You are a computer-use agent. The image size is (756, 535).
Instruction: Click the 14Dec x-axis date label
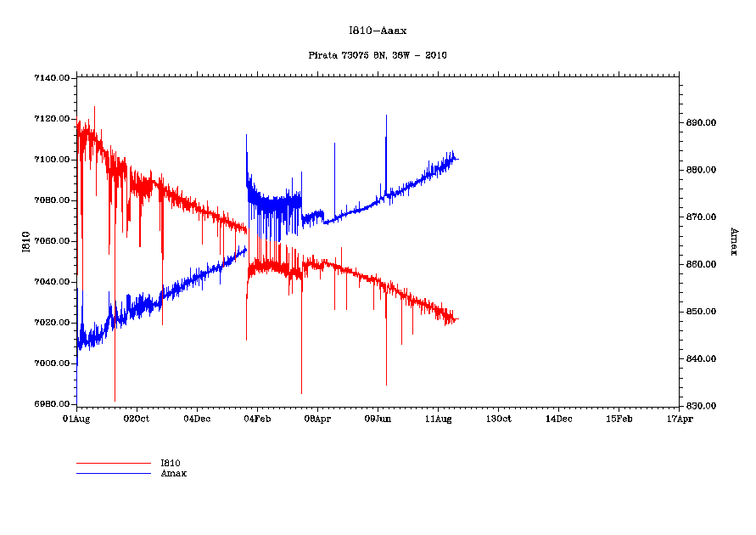(x=558, y=419)
